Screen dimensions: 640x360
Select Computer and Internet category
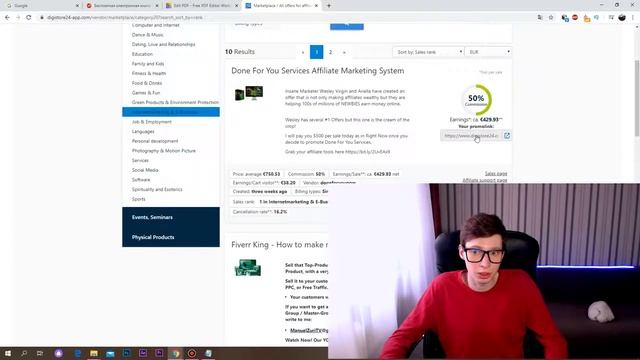(x=156, y=25)
